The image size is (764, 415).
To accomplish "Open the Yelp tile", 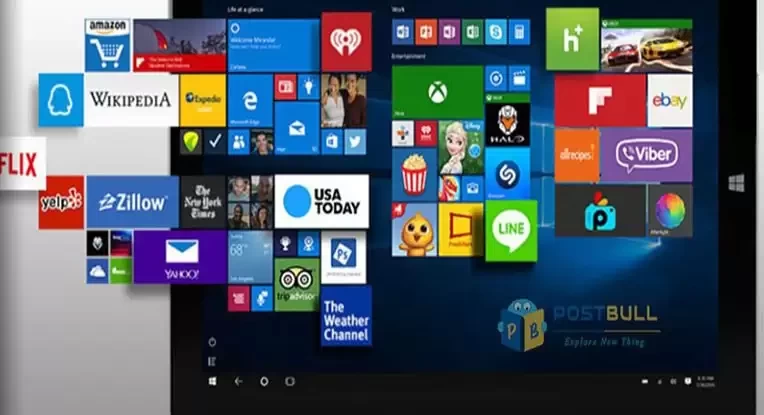I will 61,203.
